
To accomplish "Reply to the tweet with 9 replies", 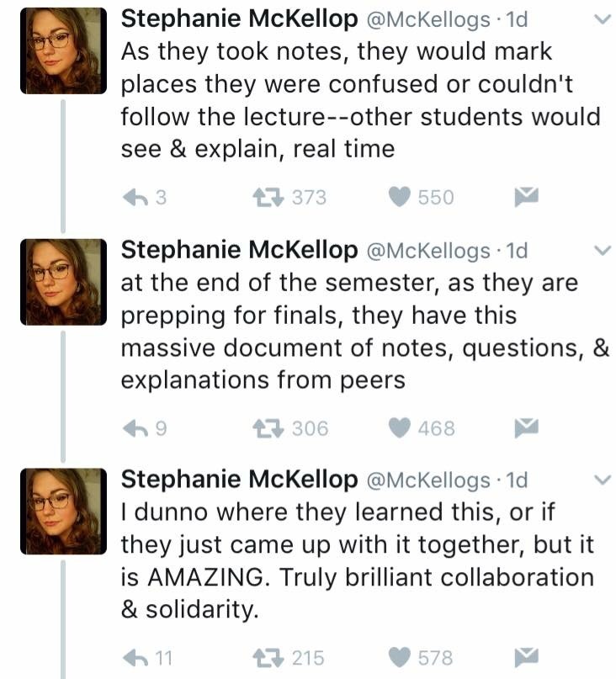I will pos(136,428).
